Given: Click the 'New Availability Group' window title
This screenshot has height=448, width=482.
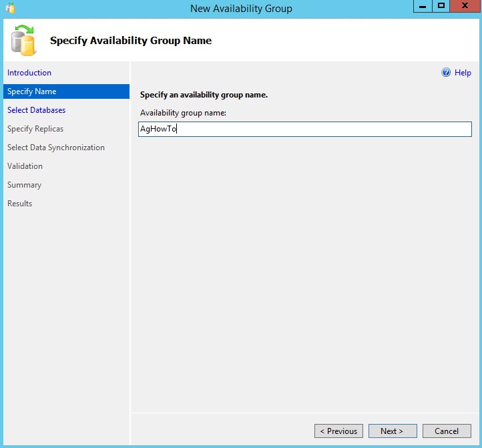Looking at the screenshot, I should tap(241, 8).
